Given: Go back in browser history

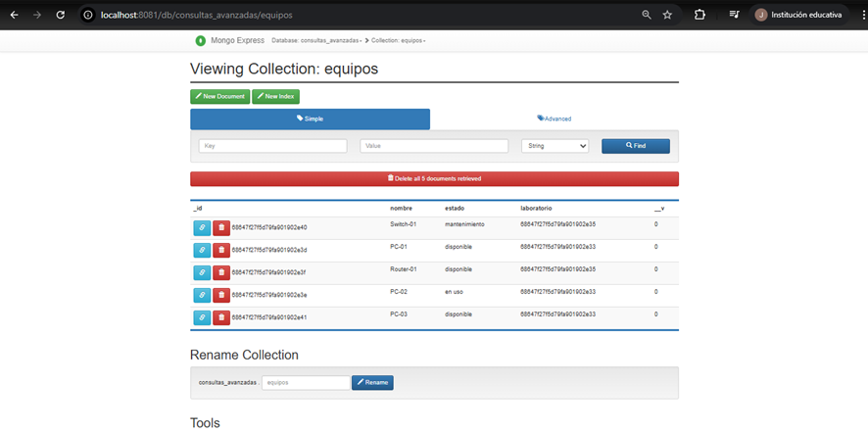Looking at the screenshot, I should click(15, 15).
